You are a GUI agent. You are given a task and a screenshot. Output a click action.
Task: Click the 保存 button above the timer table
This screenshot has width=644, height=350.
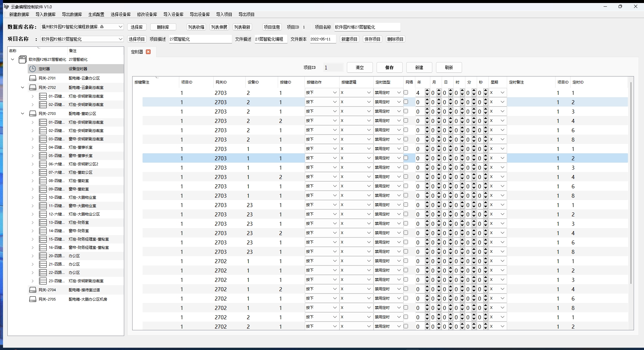point(389,67)
